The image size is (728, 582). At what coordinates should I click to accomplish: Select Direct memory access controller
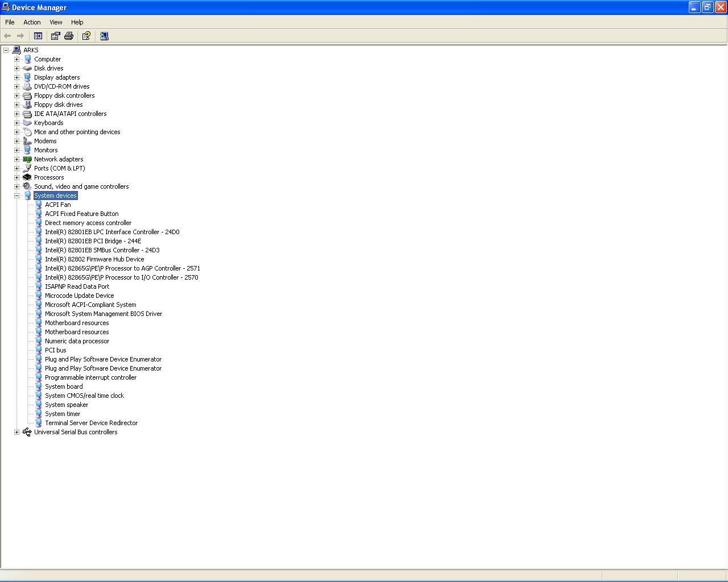[x=88, y=223]
